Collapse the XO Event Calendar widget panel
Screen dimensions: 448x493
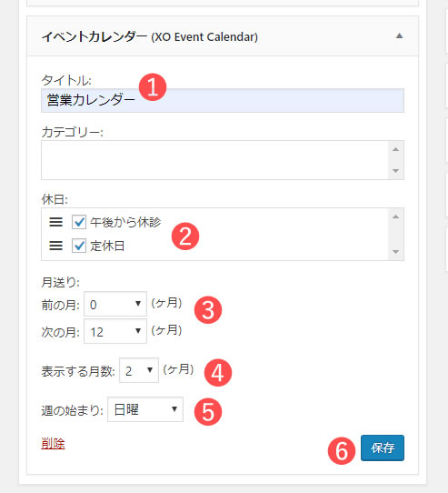[x=399, y=35]
